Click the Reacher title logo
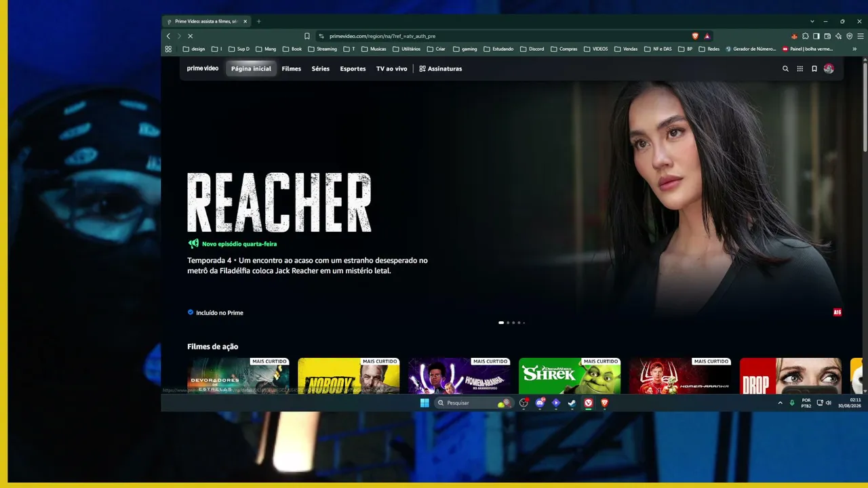The height and width of the screenshot is (488, 868). pos(279,203)
